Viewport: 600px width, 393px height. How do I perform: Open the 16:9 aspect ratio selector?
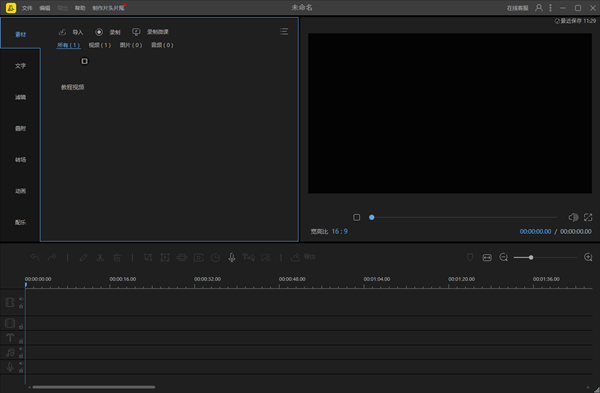click(339, 232)
